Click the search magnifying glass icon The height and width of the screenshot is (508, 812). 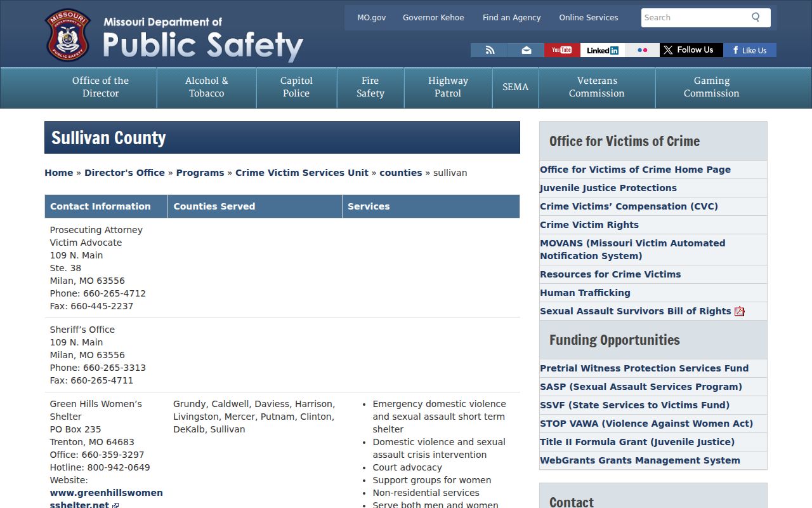coord(756,17)
